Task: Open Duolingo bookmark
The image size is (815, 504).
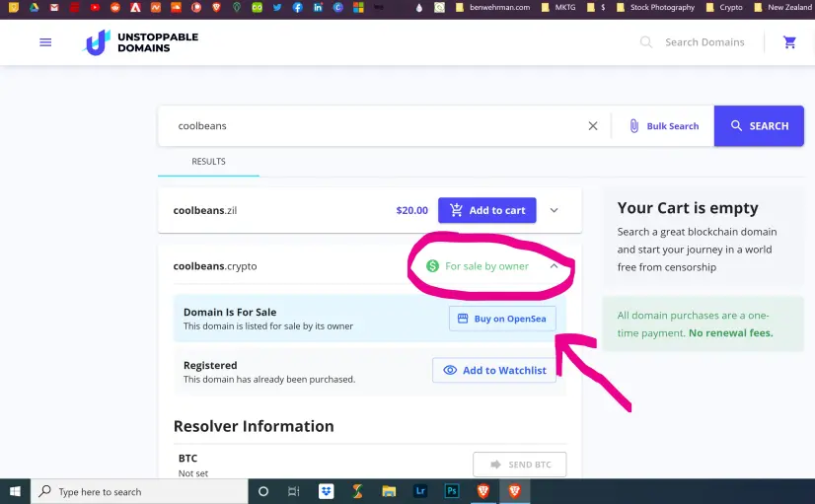Action: tap(257, 7)
